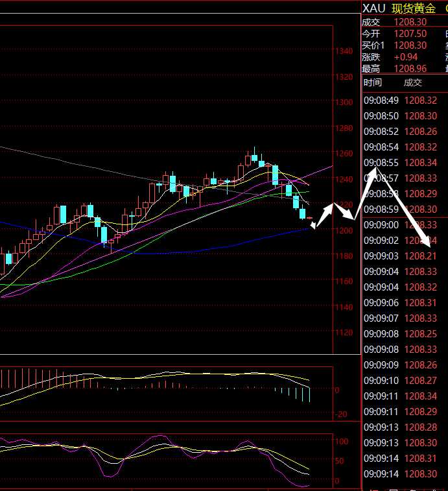Image resolution: width=448 pixels, height=491 pixels.
Task: Select the 现货黄金 instrument name
Action: point(414,8)
